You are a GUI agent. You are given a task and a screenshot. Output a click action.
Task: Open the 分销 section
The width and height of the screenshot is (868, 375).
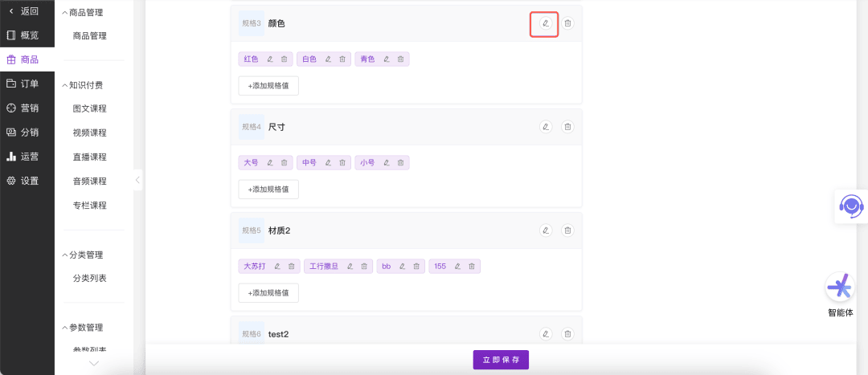point(27,132)
